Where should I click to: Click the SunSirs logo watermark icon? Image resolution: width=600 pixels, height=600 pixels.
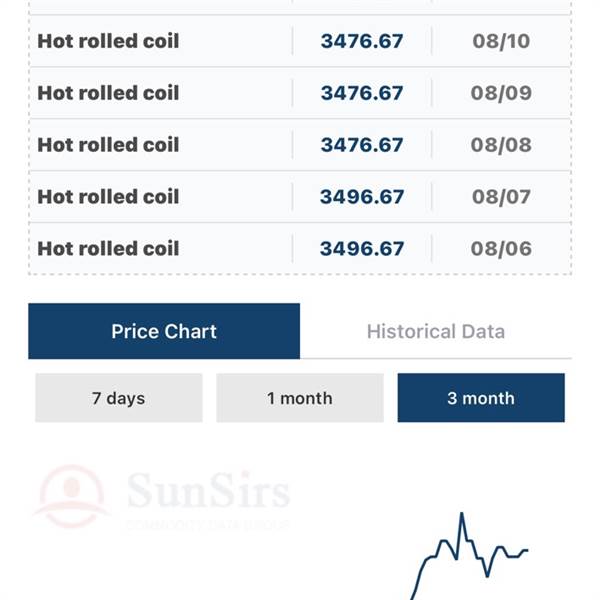tap(72, 496)
